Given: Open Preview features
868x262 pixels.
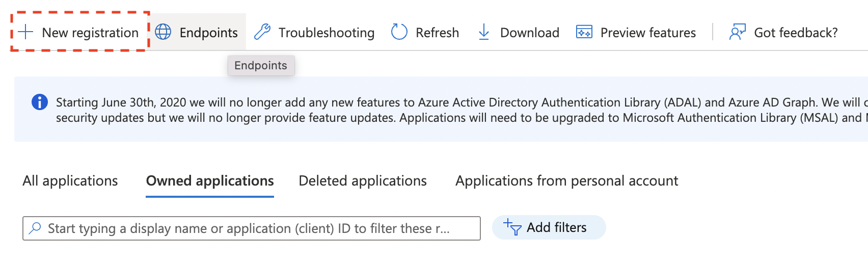Looking at the screenshot, I should click(x=636, y=32).
